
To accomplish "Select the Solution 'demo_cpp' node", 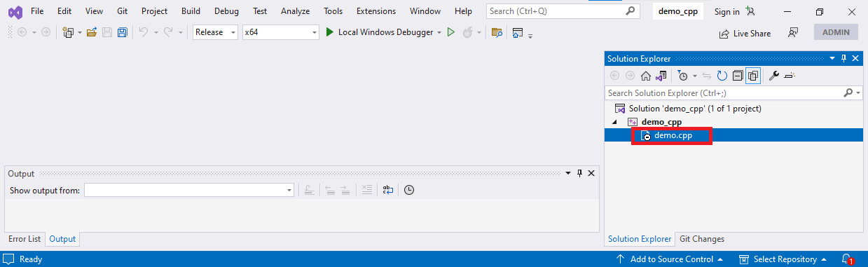I will [695, 109].
